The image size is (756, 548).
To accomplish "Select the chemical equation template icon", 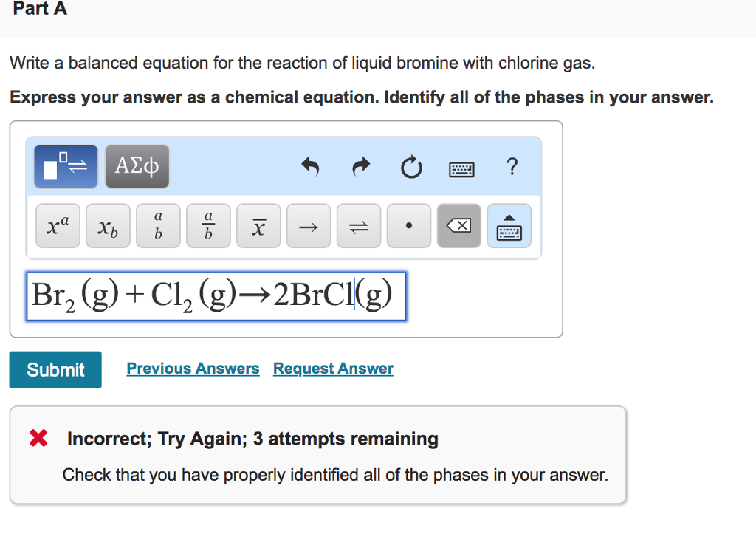I will (65, 166).
